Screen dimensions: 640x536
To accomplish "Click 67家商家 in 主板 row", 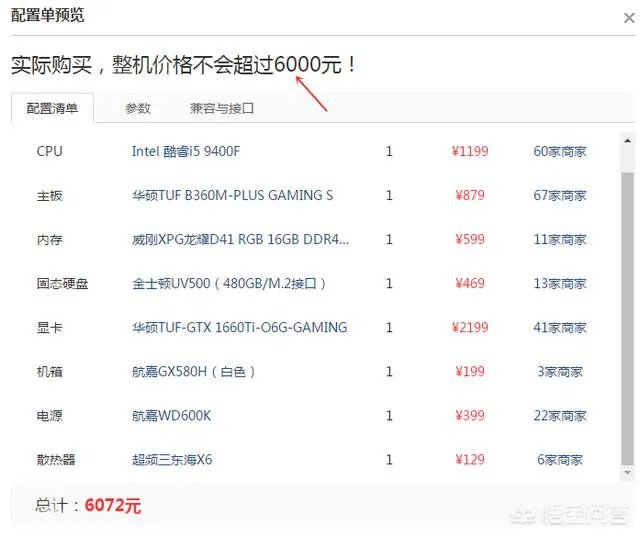I will 560,196.
